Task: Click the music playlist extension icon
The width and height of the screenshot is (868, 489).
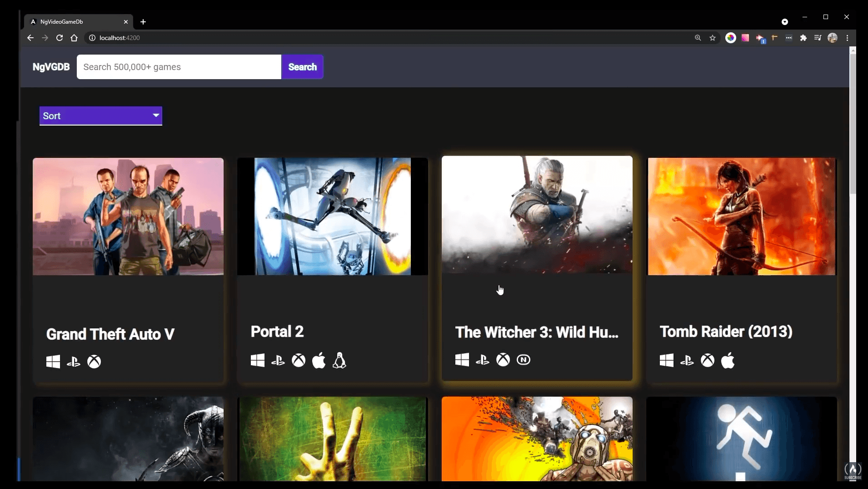Action: 818,38
